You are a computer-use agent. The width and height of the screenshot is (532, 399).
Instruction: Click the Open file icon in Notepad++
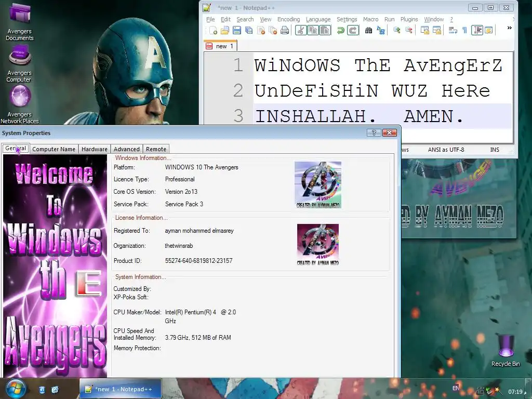coord(224,31)
